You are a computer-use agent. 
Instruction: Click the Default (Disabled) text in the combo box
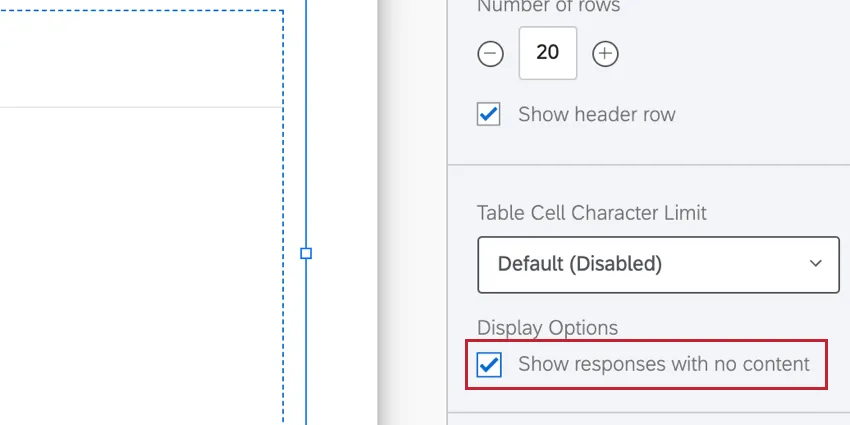click(x=580, y=265)
